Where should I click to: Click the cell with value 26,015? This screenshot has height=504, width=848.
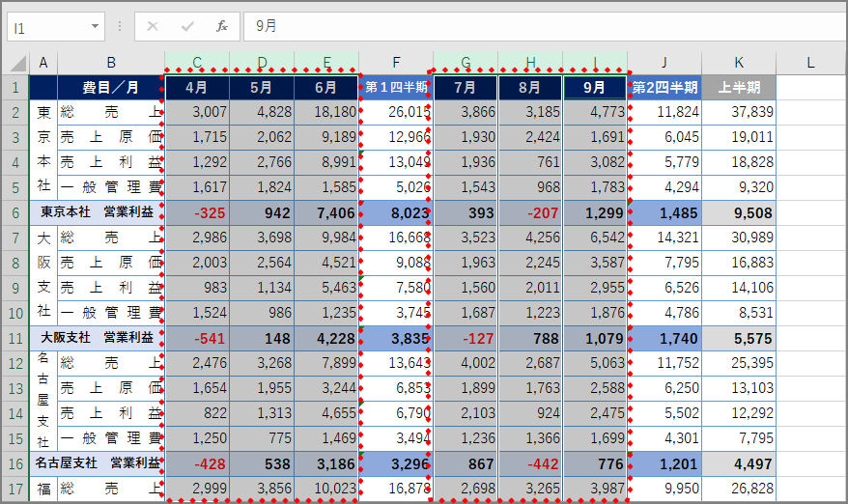[396, 112]
